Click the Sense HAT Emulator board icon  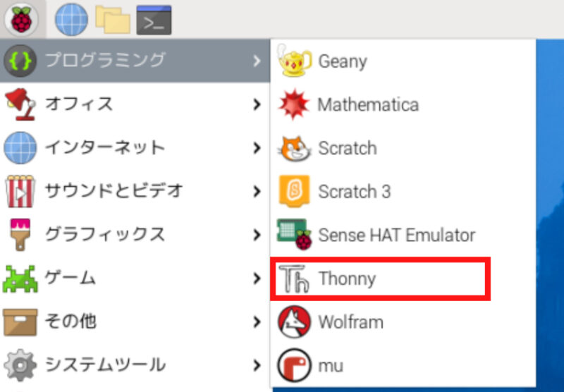click(x=294, y=235)
